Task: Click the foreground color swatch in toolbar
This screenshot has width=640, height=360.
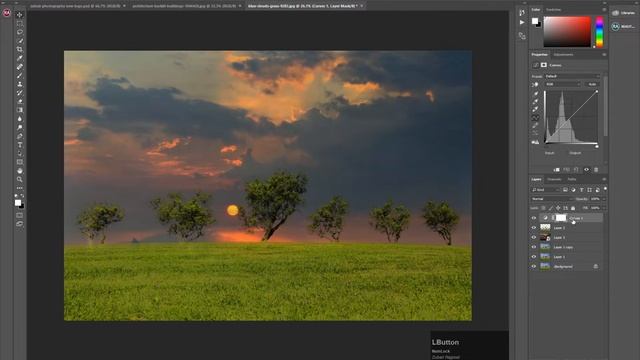Action: point(18,202)
